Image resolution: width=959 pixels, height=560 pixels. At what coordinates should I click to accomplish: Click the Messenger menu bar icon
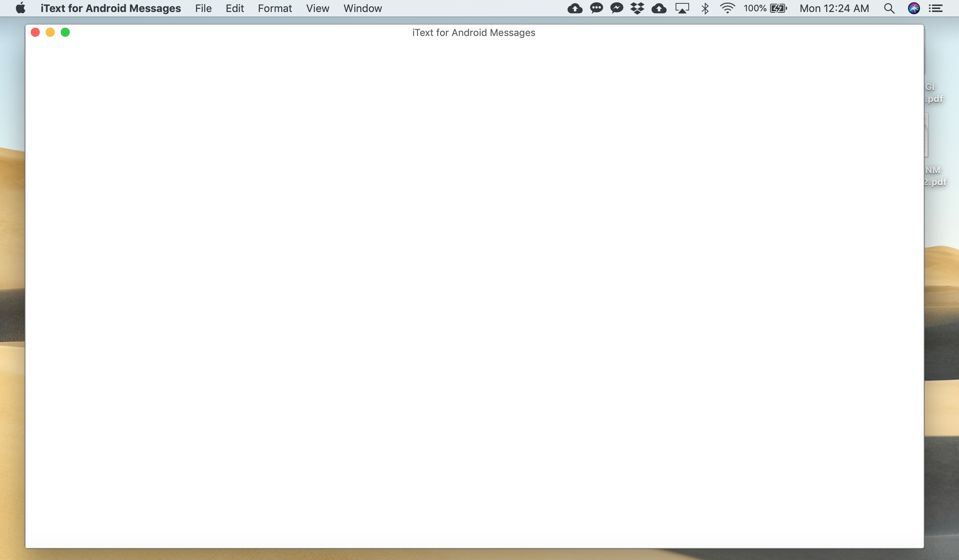click(616, 8)
